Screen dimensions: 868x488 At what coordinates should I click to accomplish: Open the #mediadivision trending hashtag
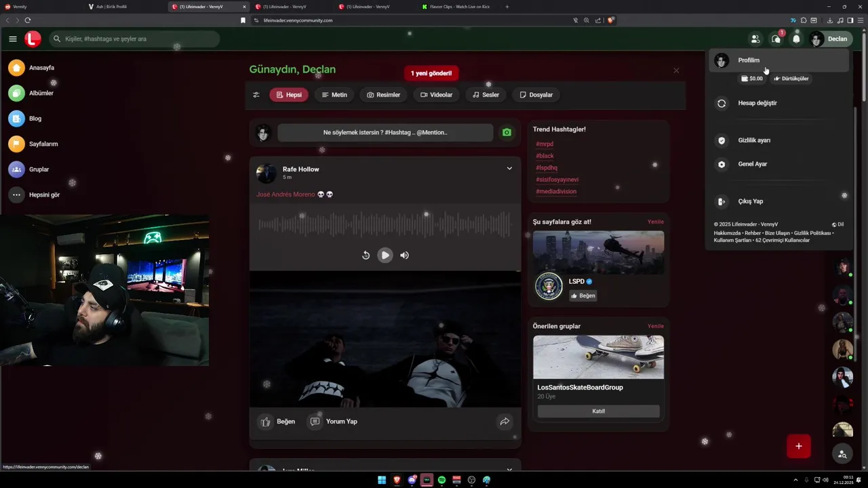[x=556, y=192]
